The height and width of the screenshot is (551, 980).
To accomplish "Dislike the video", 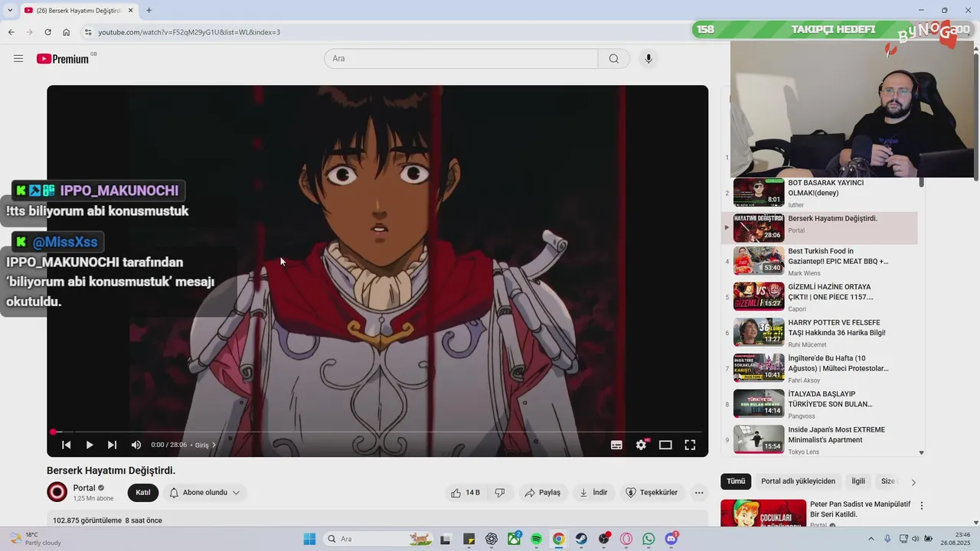I will [x=500, y=493].
